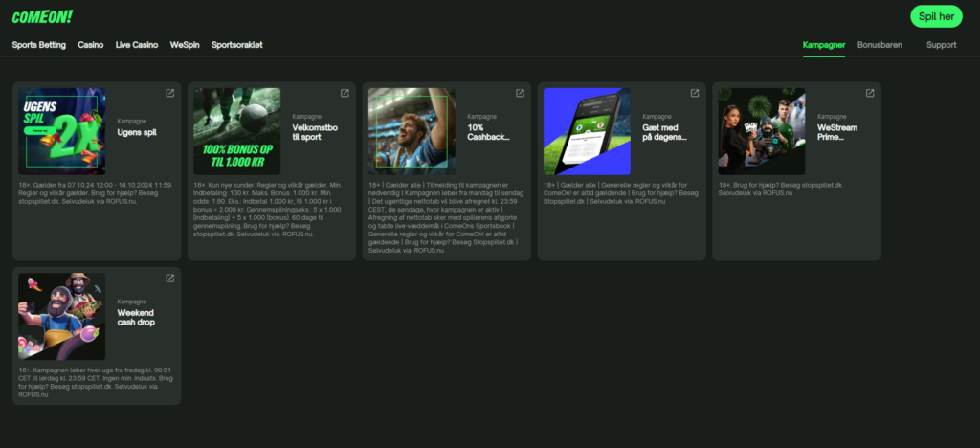Select the Kampagner tab

click(824, 45)
